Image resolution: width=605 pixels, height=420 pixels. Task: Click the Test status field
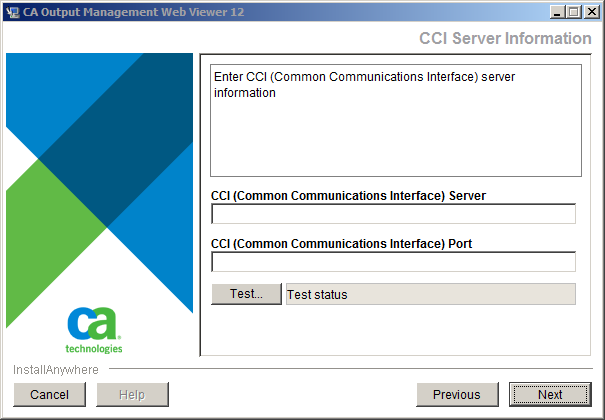(x=430, y=294)
